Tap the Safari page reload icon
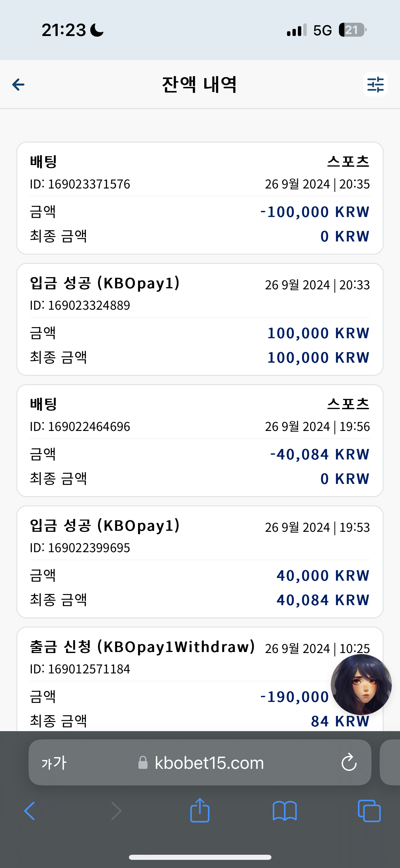400x868 pixels. (349, 762)
